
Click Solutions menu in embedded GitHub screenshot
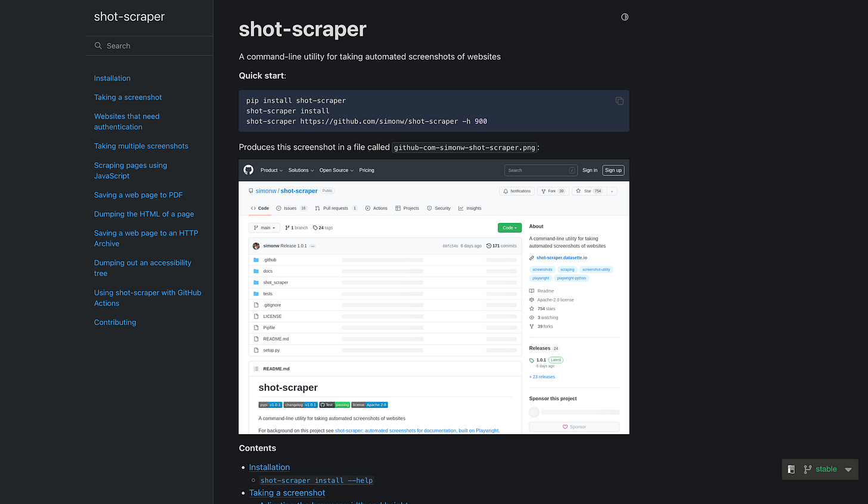click(301, 171)
